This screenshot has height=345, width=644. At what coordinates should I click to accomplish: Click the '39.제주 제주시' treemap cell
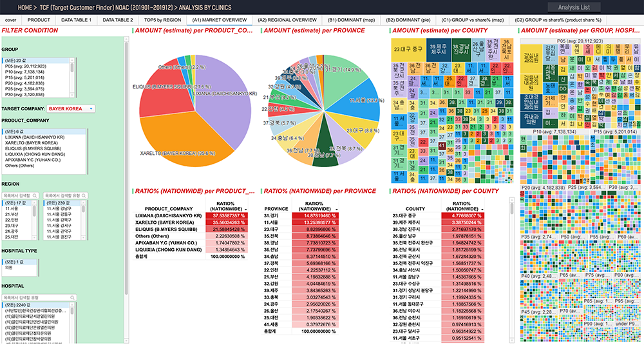[x=439, y=50]
